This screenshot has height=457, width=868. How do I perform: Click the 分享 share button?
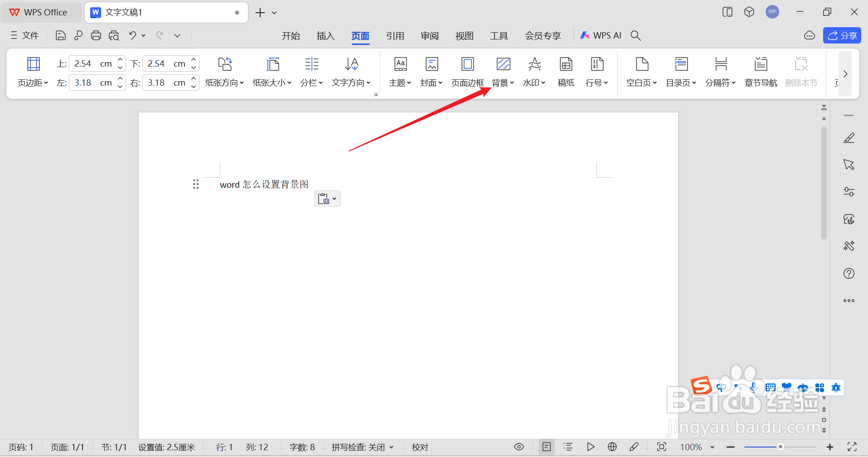tap(842, 35)
